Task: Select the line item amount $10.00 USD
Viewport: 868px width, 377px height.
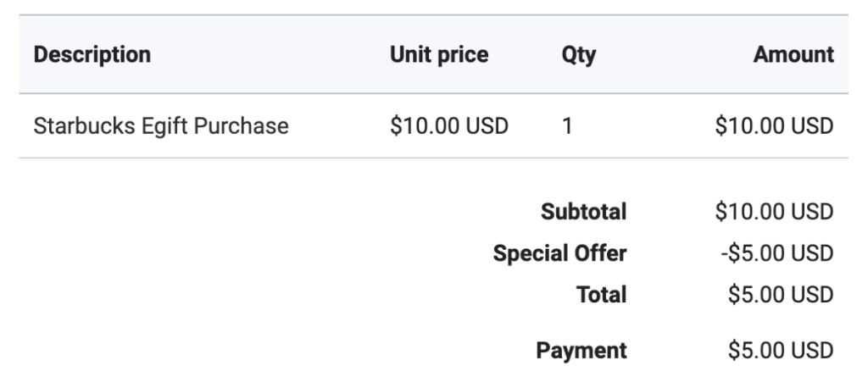Action: point(774,126)
